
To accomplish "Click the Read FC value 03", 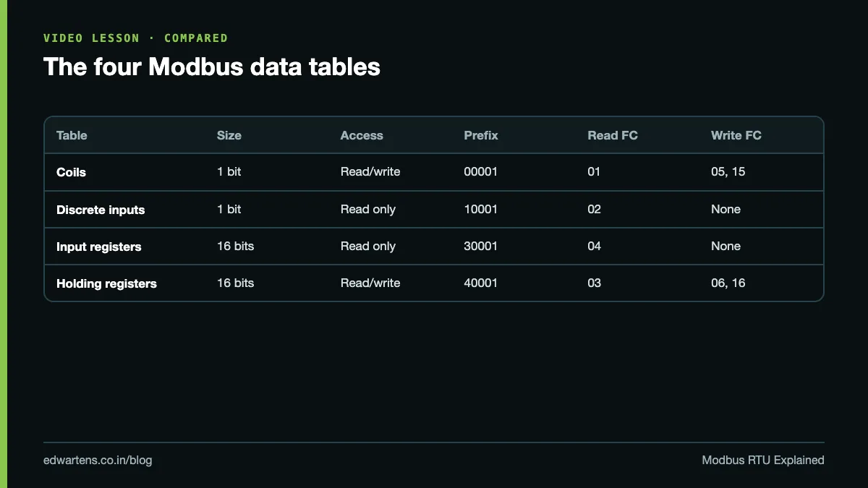I will coord(595,283).
